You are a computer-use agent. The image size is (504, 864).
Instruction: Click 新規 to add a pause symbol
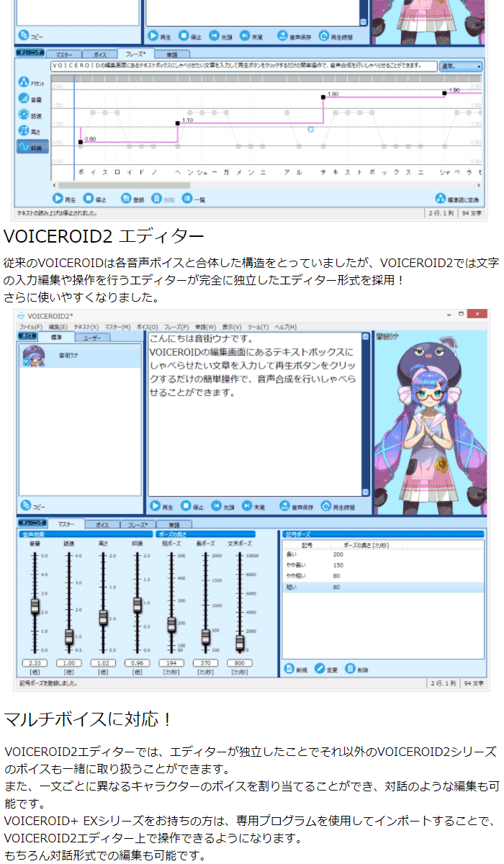tap(297, 670)
